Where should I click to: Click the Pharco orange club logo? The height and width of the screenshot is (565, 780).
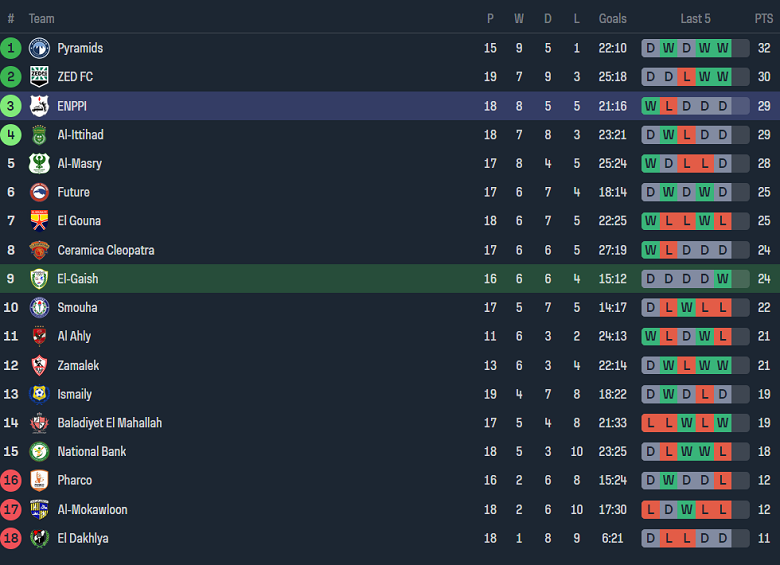pos(39,480)
